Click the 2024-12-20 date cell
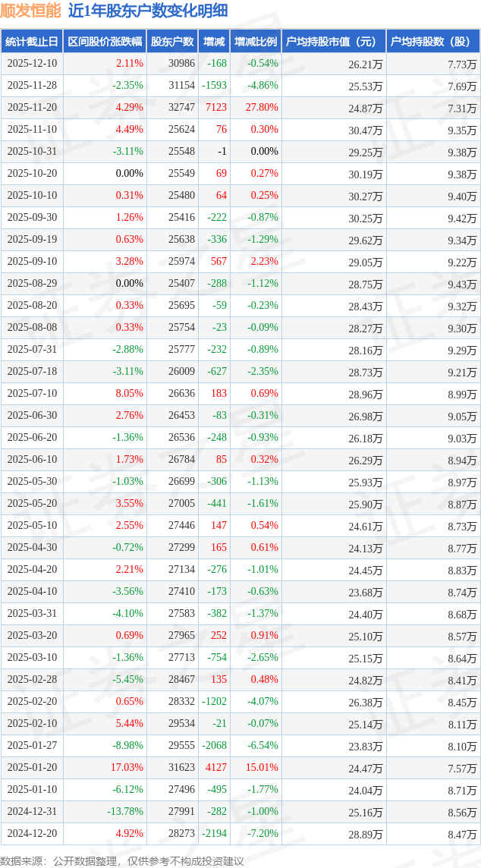Screen dimensions: 481x868 (x=32, y=833)
